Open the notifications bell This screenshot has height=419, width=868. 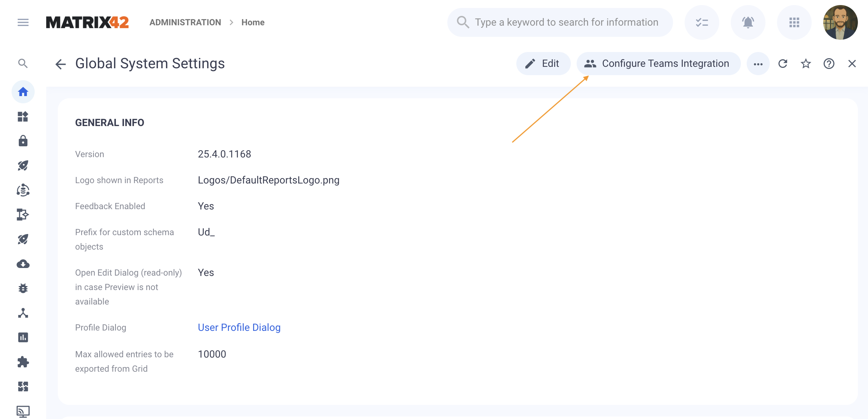click(747, 22)
